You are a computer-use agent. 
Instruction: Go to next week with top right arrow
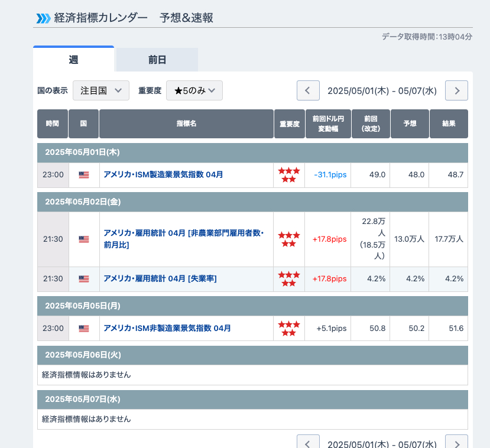tap(456, 90)
